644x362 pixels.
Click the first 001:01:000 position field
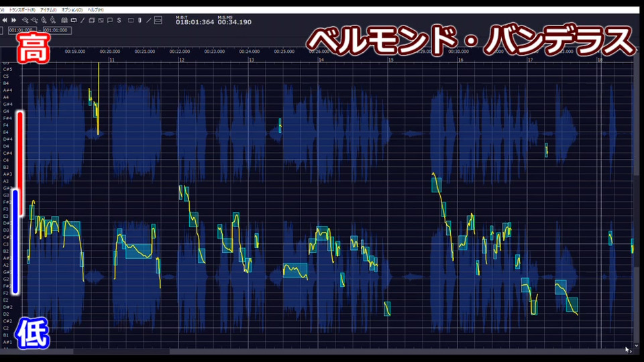(x=22, y=30)
